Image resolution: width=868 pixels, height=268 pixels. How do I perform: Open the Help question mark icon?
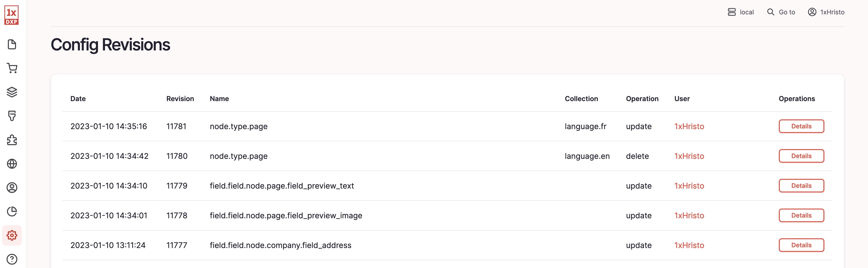(12, 259)
